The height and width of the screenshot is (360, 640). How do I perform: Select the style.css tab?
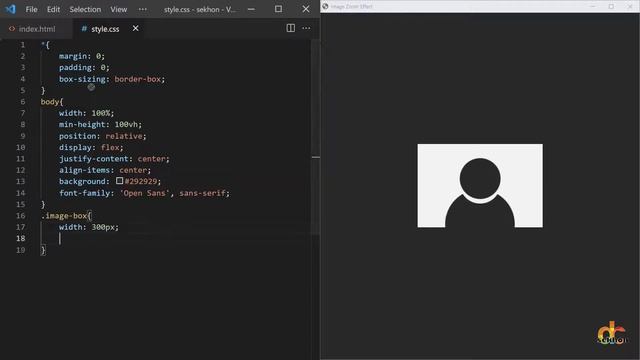coord(105,29)
